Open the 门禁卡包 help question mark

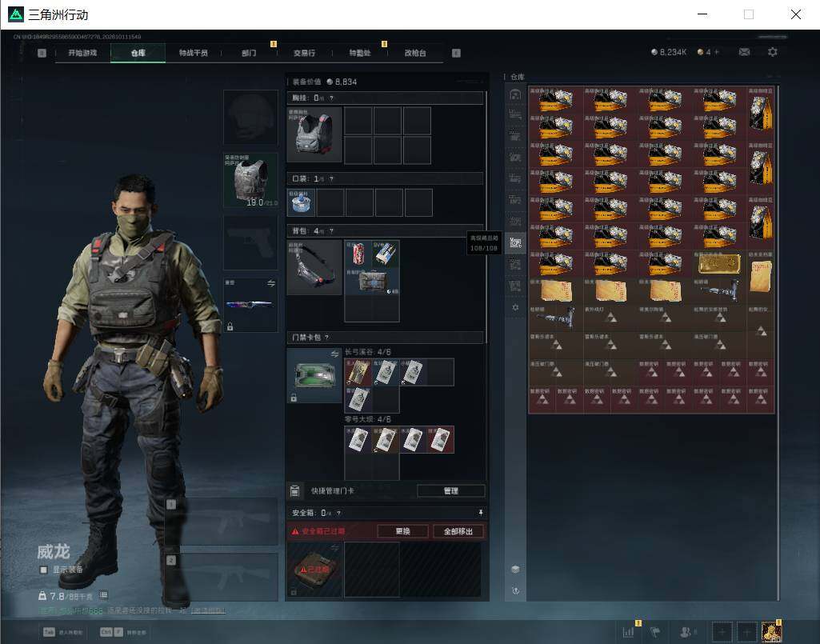327,338
